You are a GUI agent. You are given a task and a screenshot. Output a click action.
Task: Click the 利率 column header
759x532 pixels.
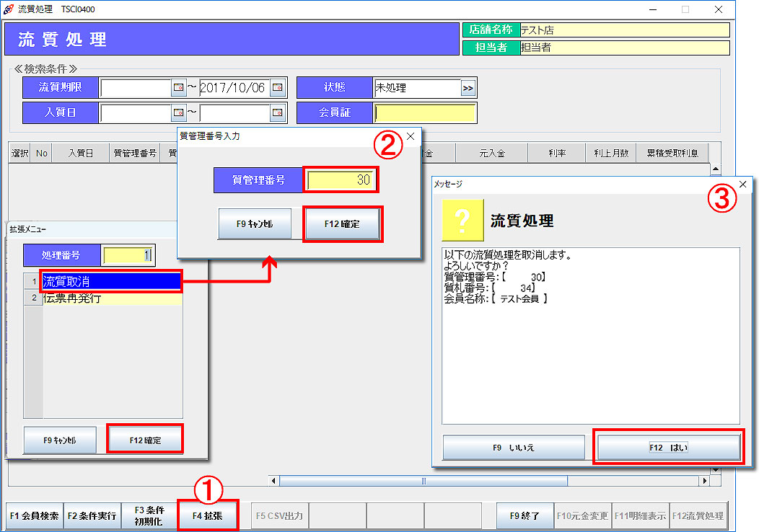557,154
